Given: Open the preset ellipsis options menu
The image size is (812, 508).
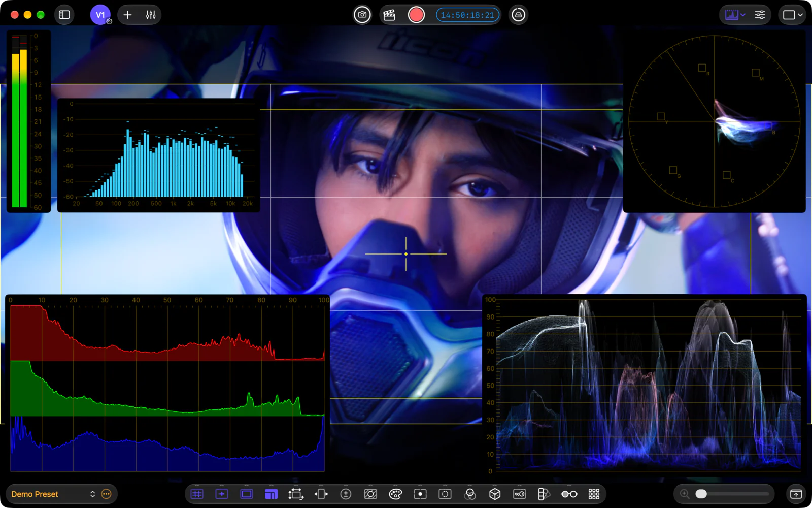Looking at the screenshot, I should [106, 494].
